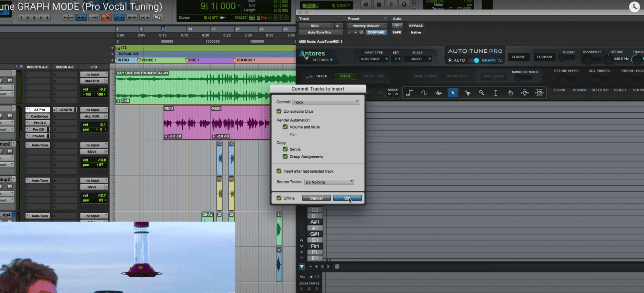Click the master track volume value -0.2
This screenshot has width=644, height=293.
click(x=102, y=89)
